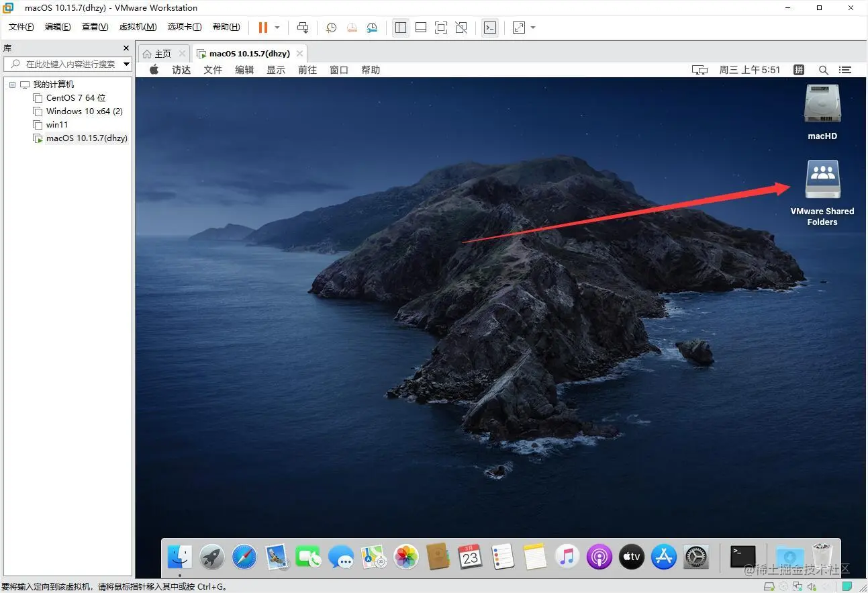Send Ctrl+Alt+Del to the guest

tap(303, 28)
